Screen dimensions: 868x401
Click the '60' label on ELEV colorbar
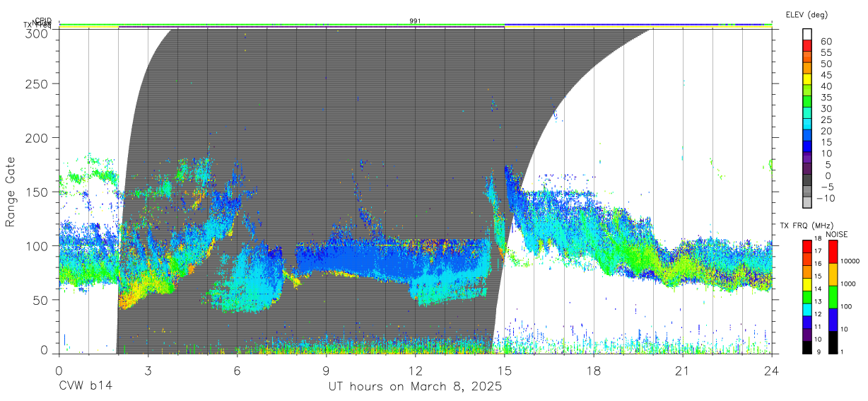[826, 42]
